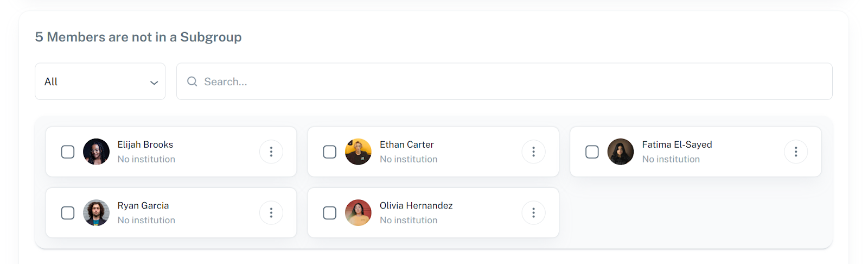Select the checkbox for Elijah Brooks

[68, 152]
